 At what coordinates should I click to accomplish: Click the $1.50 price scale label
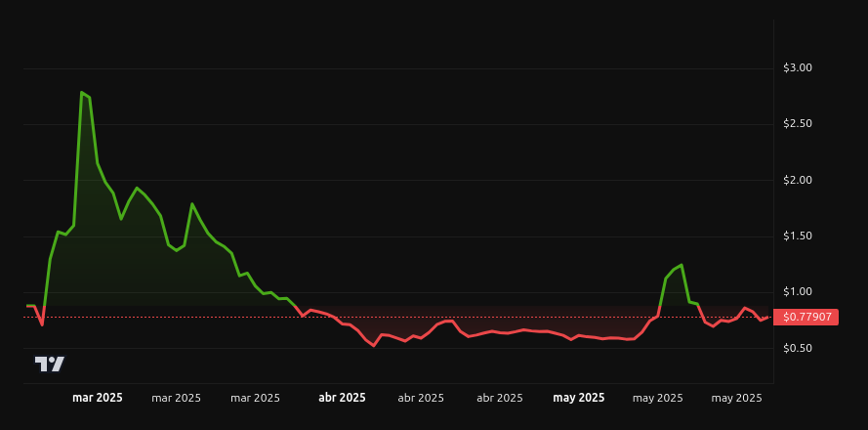pos(797,236)
